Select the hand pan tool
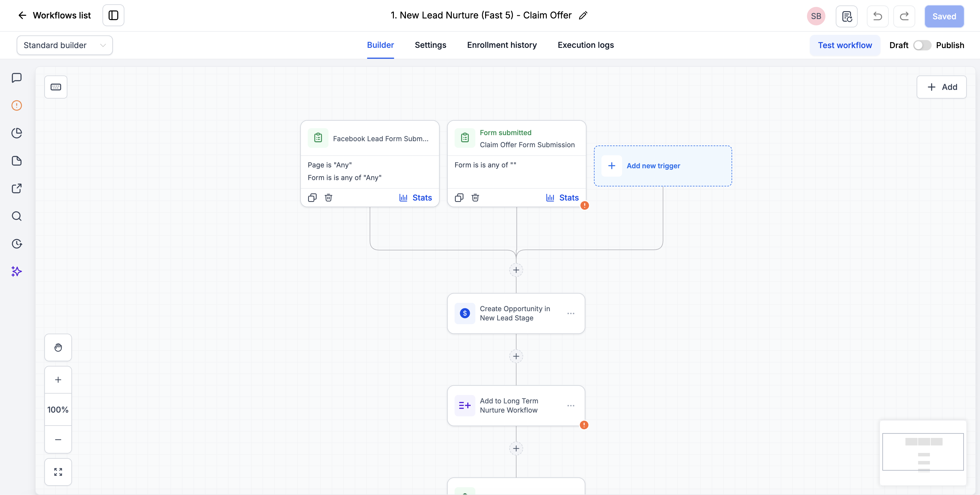The width and height of the screenshot is (980, 495). pyautogui.click(x=58, y=347)
